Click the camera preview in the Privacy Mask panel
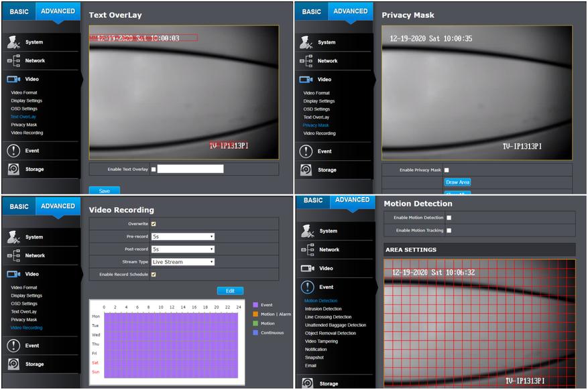This screenshot has height=390, width=588. pos(477,93)
